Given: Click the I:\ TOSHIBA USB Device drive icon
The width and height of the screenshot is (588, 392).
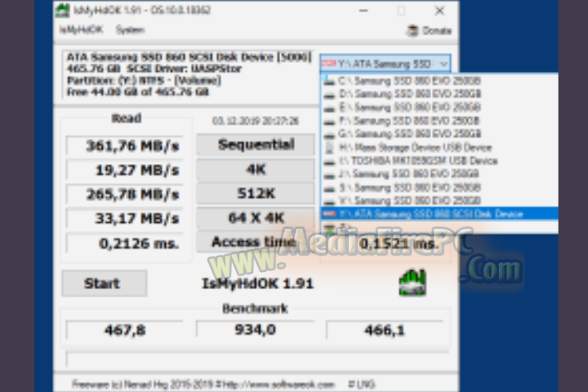Looking at the screenshot, I should pos(329,162).
